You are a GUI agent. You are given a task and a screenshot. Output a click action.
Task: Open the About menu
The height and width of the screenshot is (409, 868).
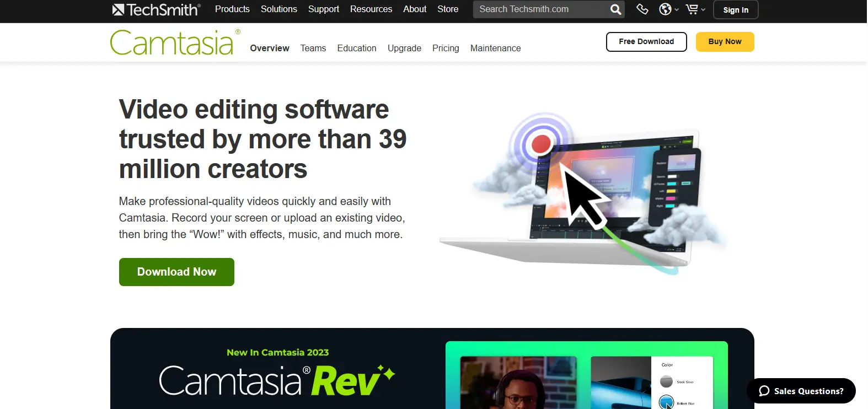(415, 9)
